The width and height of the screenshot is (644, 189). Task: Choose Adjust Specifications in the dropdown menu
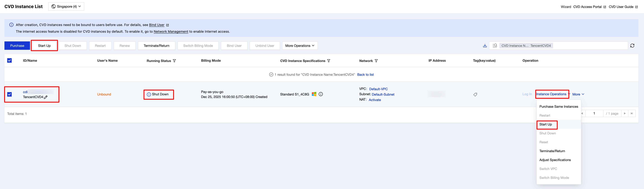tap(555, 160)
